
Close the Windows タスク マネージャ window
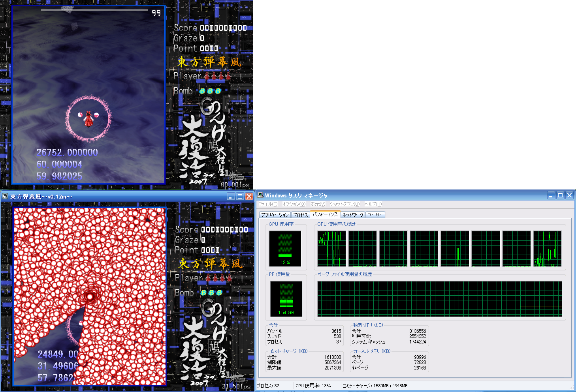[569, 195]
